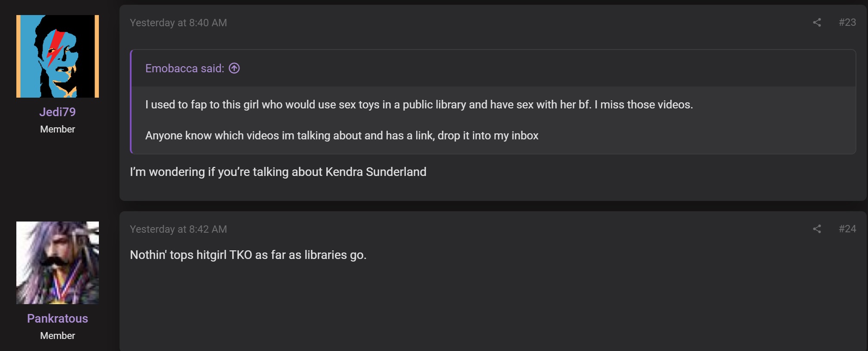Image resolution: width=868 pixels, height=351 pixels.
Task: Jump to Emobacca's original post via arrow icon
Action: (x=234, y=68)
